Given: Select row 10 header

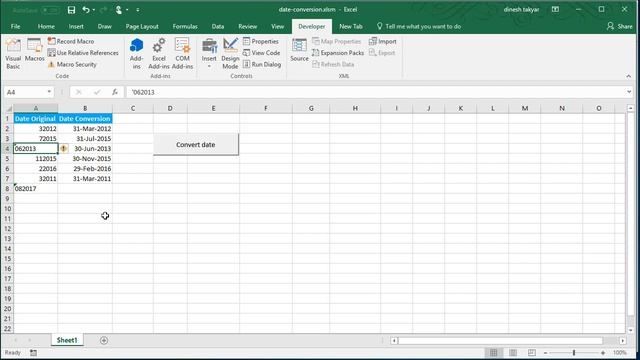Looking at the screenshot, I should point(7,209).
